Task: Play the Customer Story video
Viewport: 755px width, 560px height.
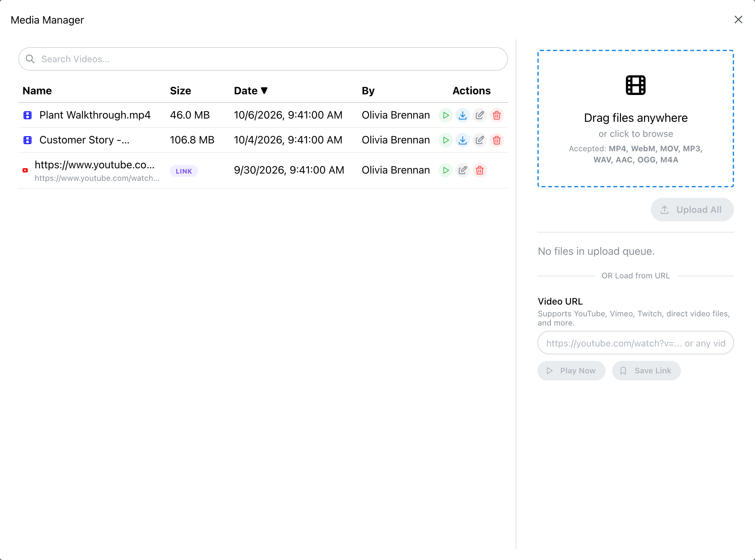Action: point(446,140)
